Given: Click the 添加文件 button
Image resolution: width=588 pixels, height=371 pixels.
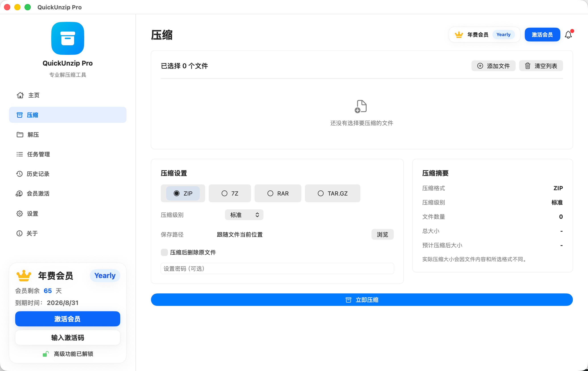Looking at the screenshot, I should coord(493,66).
